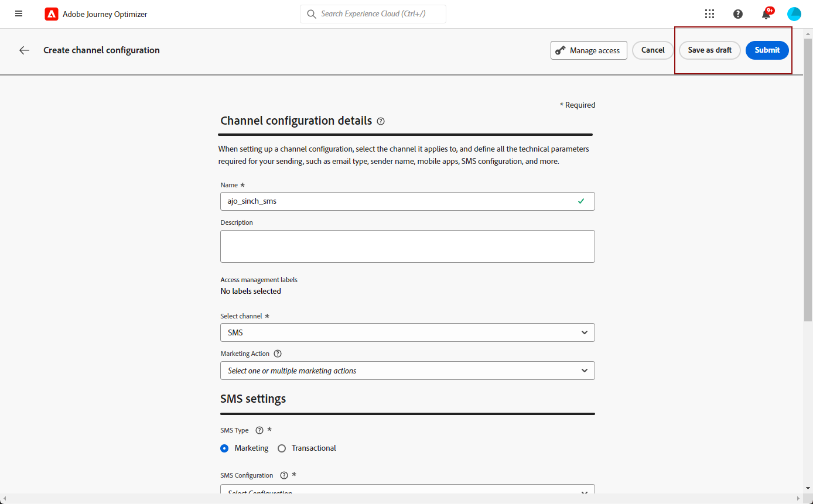Open the Help question mark icon
This screenshot has height=504, width=813.
coord(738,14)
